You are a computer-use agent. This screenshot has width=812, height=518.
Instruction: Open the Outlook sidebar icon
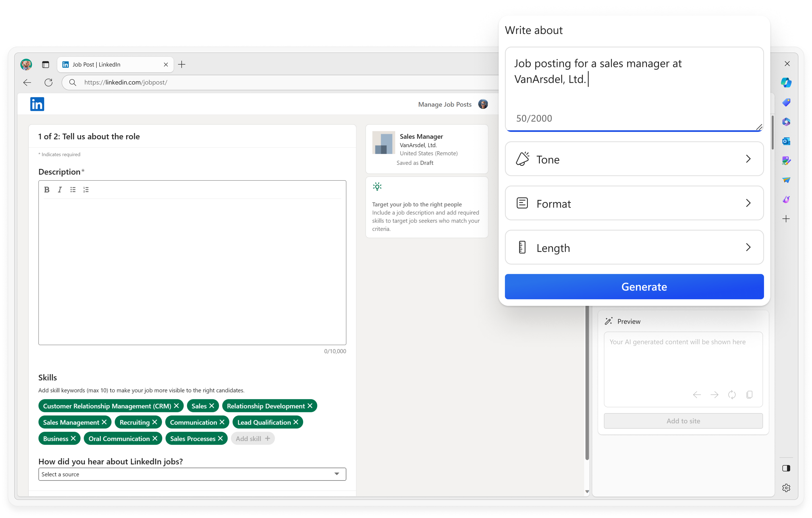pos(786,141)
